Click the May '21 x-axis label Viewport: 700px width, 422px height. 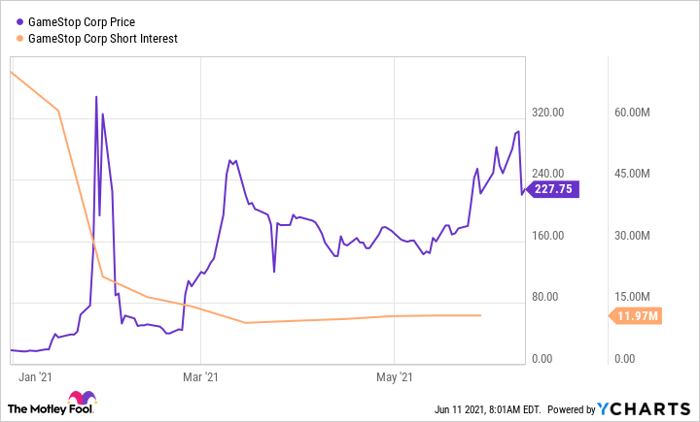(x=395, y=377)
